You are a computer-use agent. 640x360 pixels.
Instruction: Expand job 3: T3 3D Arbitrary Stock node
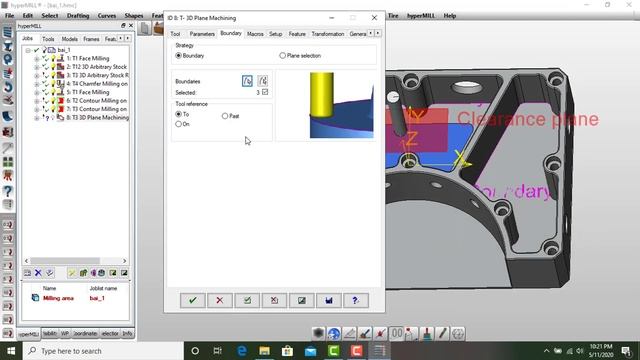(x=37, y=76)
